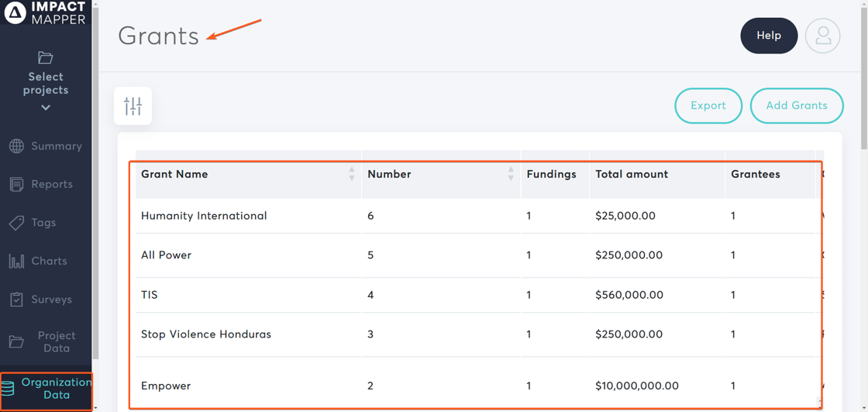Expand the Select projects chevron
The height and width of the screenshot is (412, 868).
46,108
